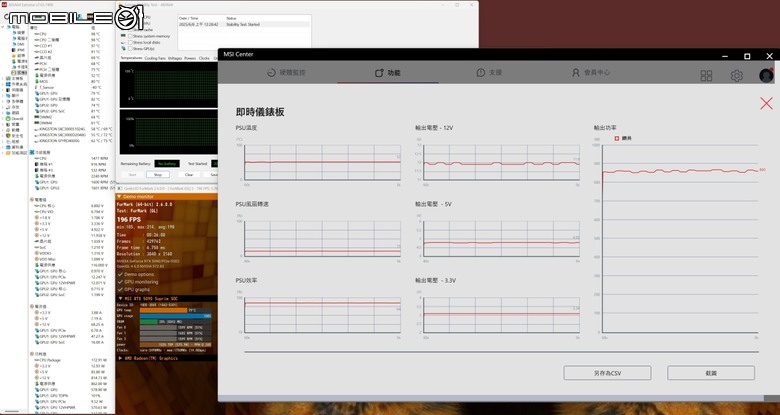Select DirectX in the AIDA64 tree
The width and height of the screenshot is (780, 415).
[14, 118]
